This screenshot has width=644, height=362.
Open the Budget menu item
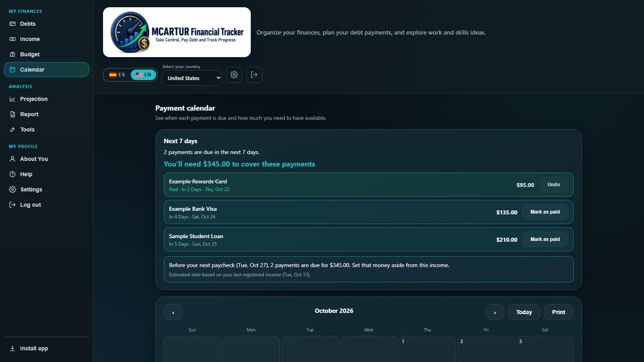[46, 54]
